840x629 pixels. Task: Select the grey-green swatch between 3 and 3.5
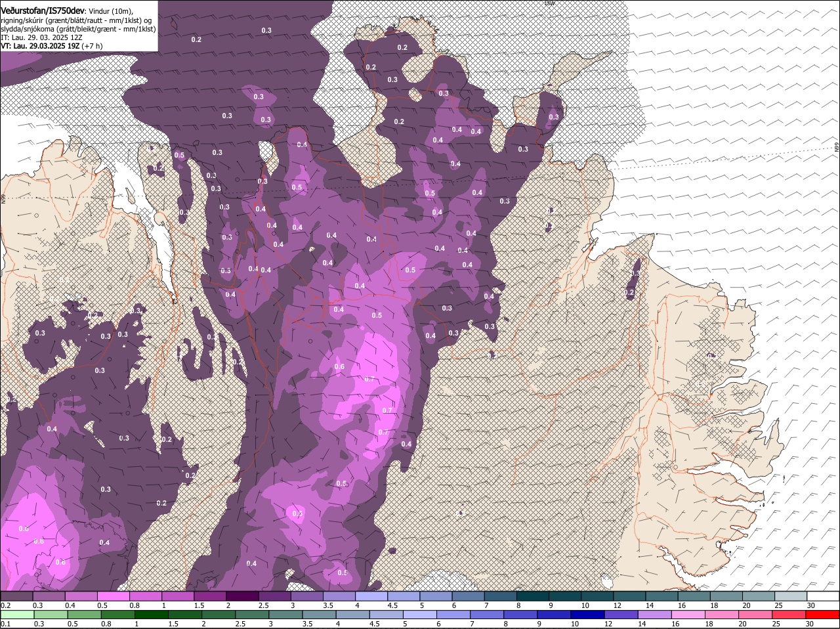[286, 615]
